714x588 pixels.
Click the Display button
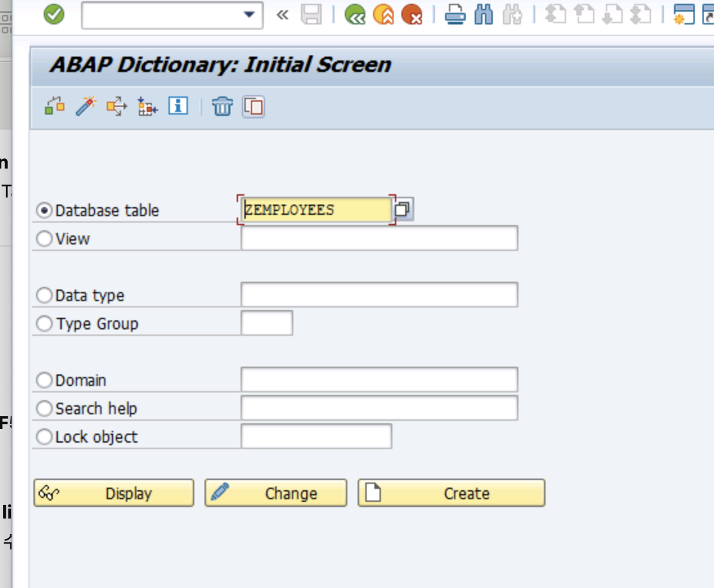click(x=114, y=493)
